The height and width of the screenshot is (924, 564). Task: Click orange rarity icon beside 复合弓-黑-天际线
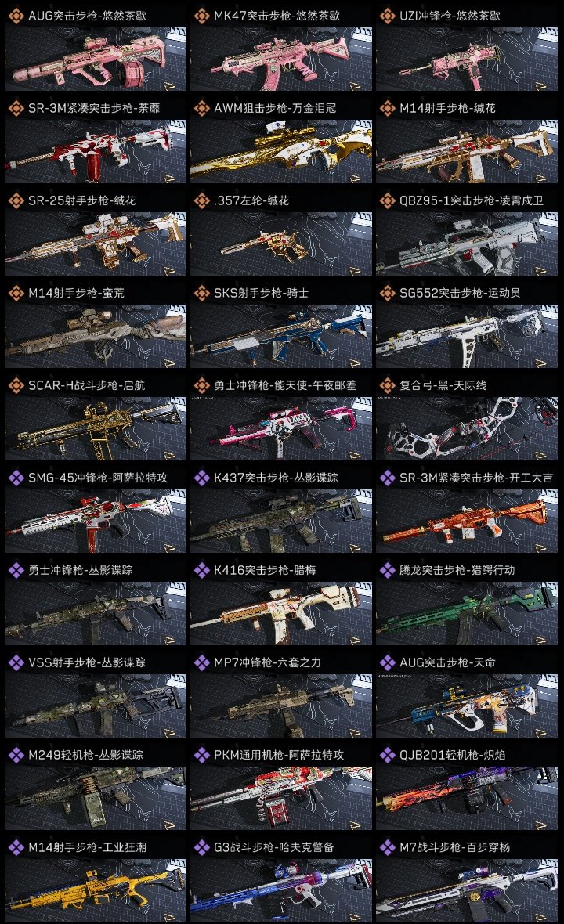[387, 384]
